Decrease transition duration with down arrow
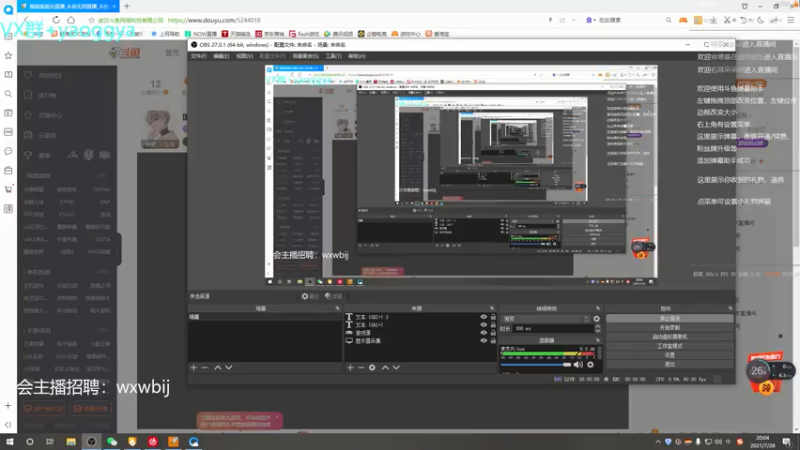 pyautogui.click(x=597, y=331)
